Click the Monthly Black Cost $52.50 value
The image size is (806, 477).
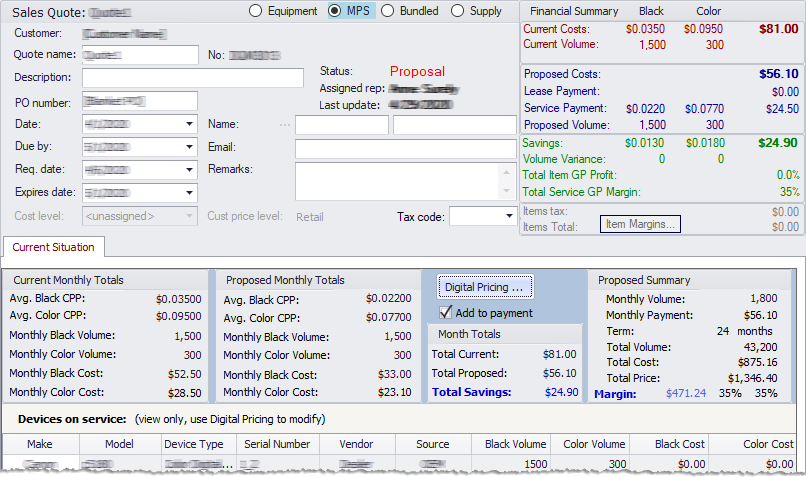[x=185, y=374]
